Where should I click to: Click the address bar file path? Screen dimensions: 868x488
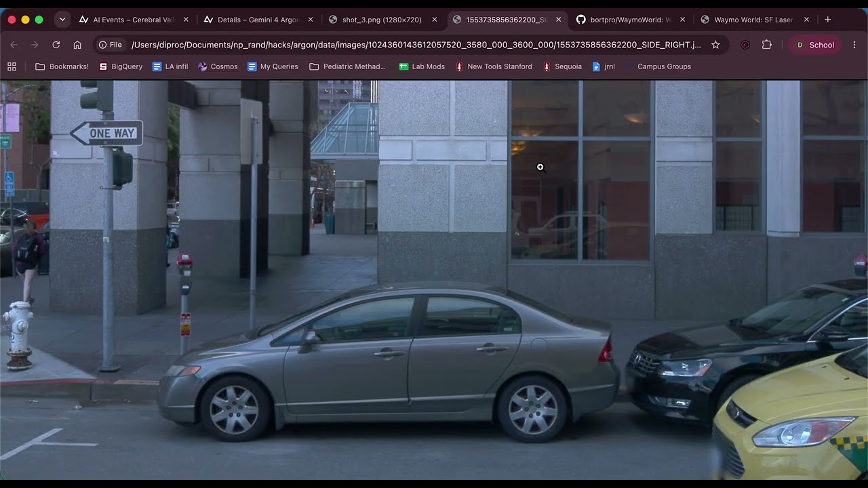point(416,45)
